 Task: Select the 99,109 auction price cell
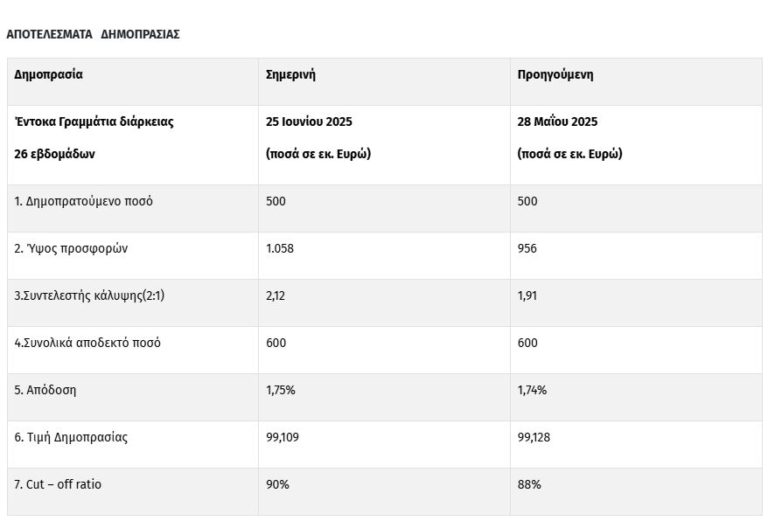[283, 437]
